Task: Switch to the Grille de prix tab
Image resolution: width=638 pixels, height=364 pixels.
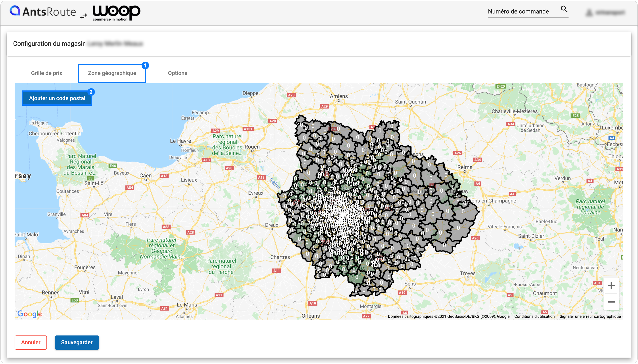Action: pos(46,73)
